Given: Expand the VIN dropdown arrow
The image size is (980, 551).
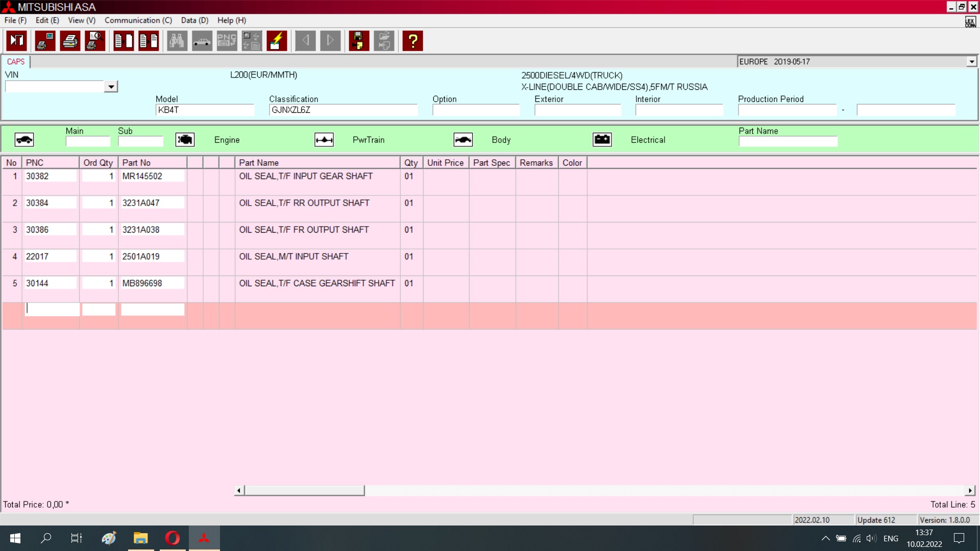Looking at the screenshot, I should (x=111, y=87).
